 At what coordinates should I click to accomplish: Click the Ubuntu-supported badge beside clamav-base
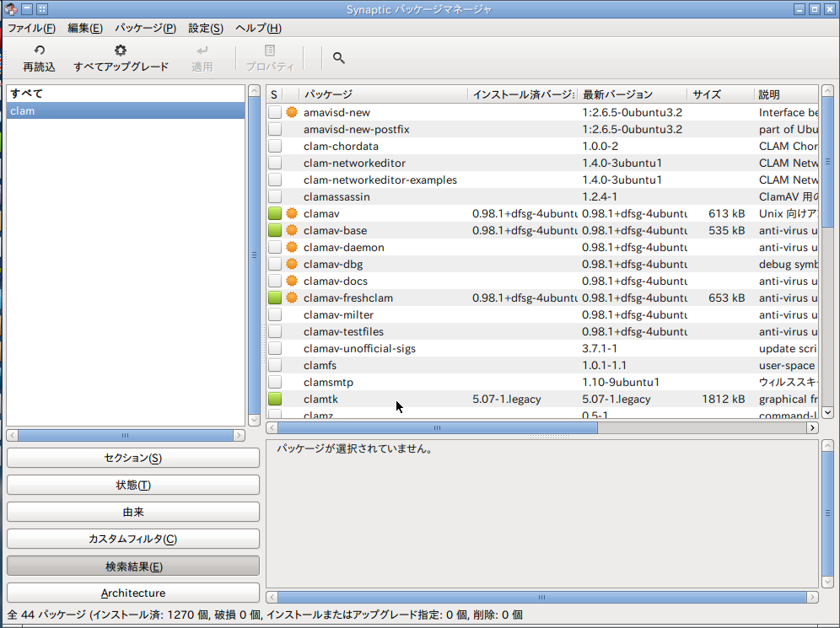point(292,230)
